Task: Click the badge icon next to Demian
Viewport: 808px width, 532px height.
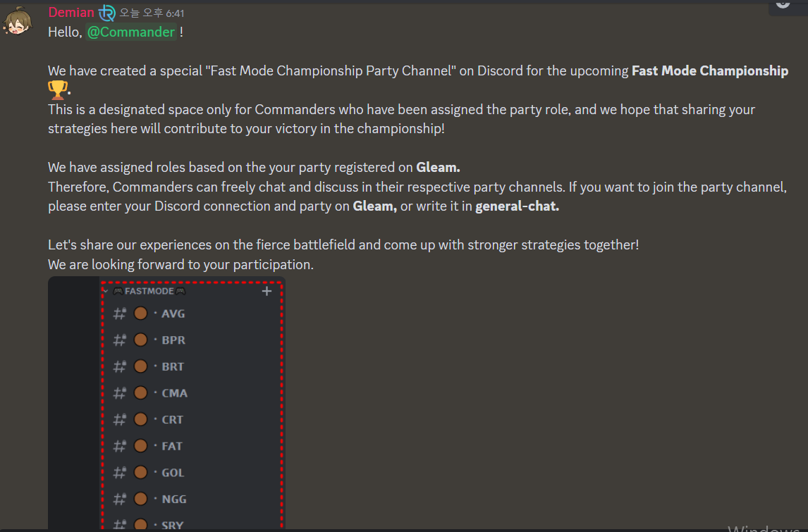Action: [x=107, y=13]
